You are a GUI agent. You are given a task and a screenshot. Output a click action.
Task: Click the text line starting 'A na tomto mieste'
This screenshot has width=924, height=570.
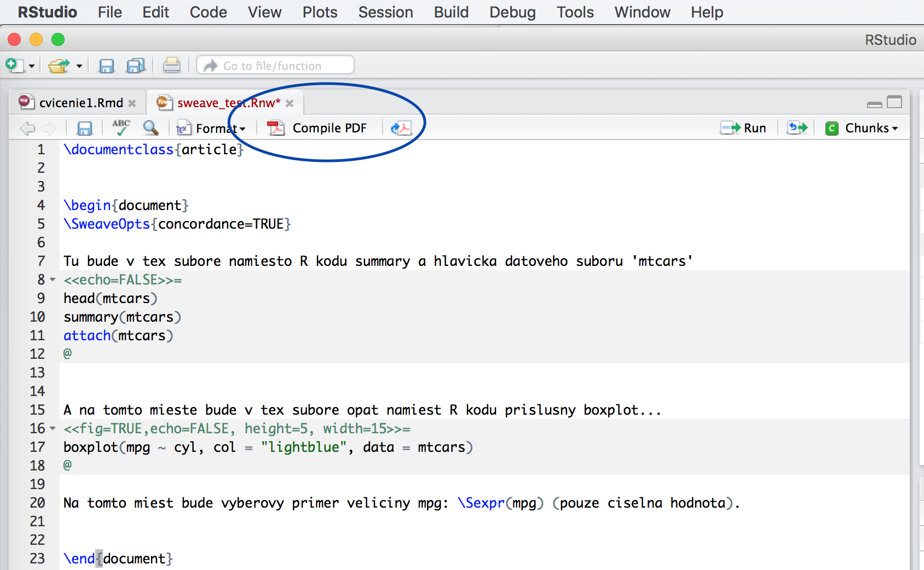click(x=362, y=410)
